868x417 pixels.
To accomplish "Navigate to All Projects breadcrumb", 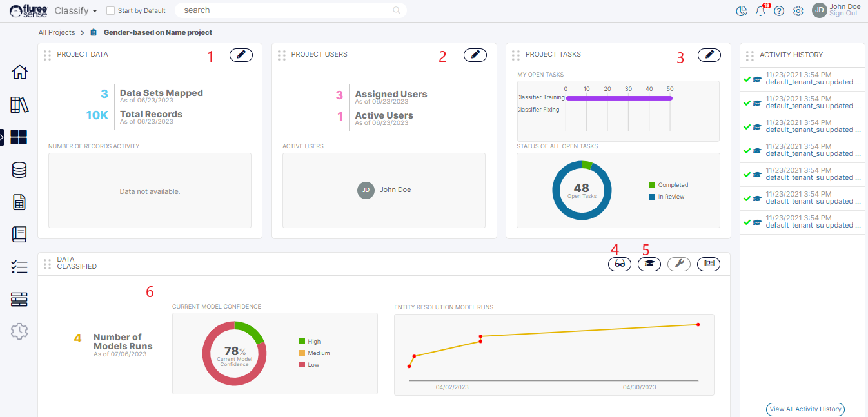I will [57, 32].
